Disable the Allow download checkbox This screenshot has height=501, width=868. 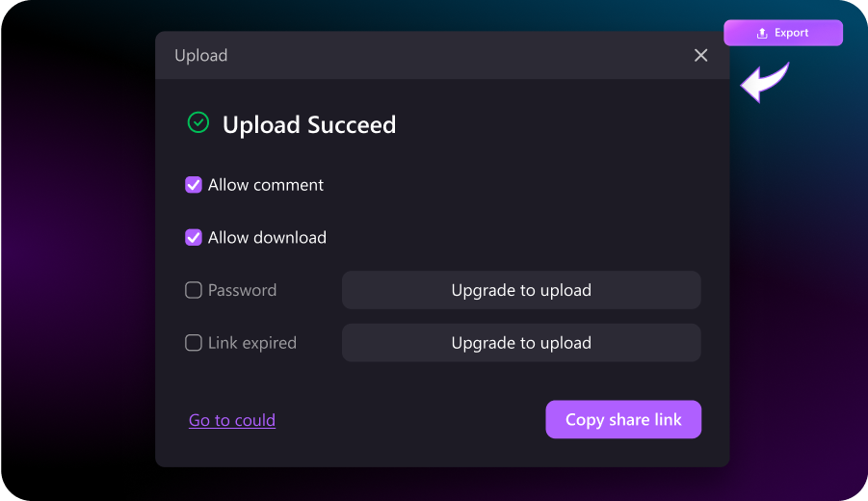194,238
